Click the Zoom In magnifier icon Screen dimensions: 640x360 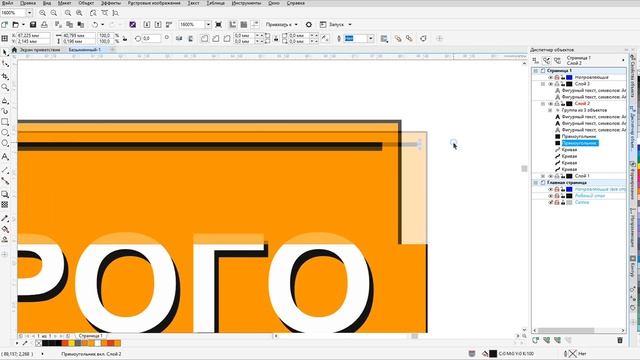pos(42,13)
